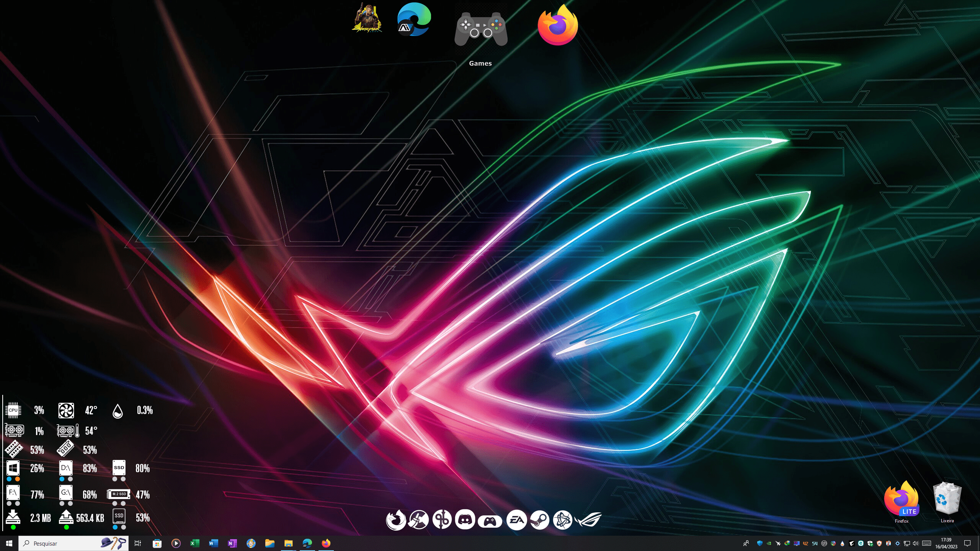Click the CPU usage widget icon

pos(13,410)
